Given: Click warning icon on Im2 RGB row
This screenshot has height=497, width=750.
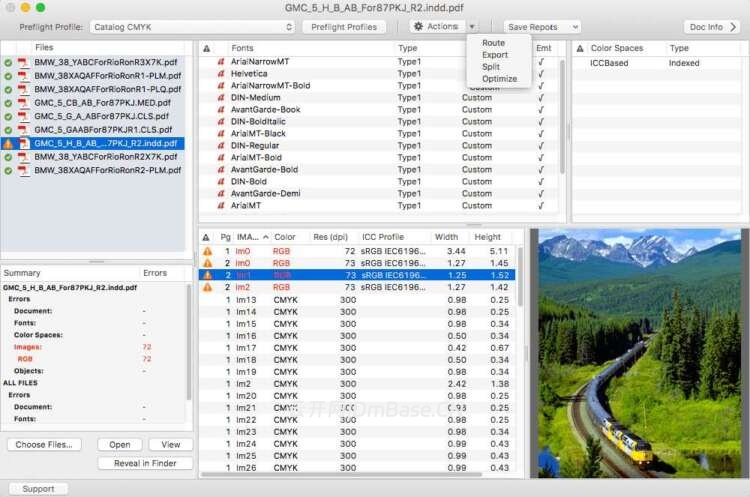Looking at the screenshot, I should [x=208, y=287].
